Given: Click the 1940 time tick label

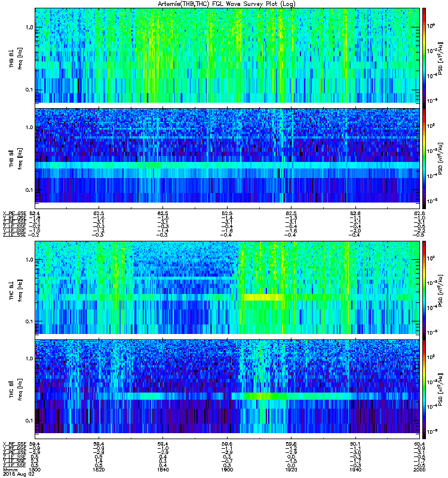Looking at the screenshot, I should click(355, 470).
